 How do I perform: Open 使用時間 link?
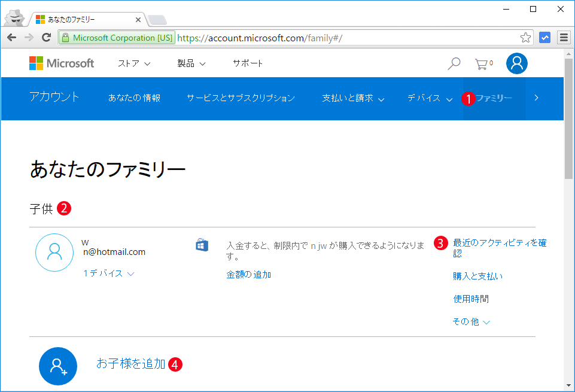[x=471, y=299]
